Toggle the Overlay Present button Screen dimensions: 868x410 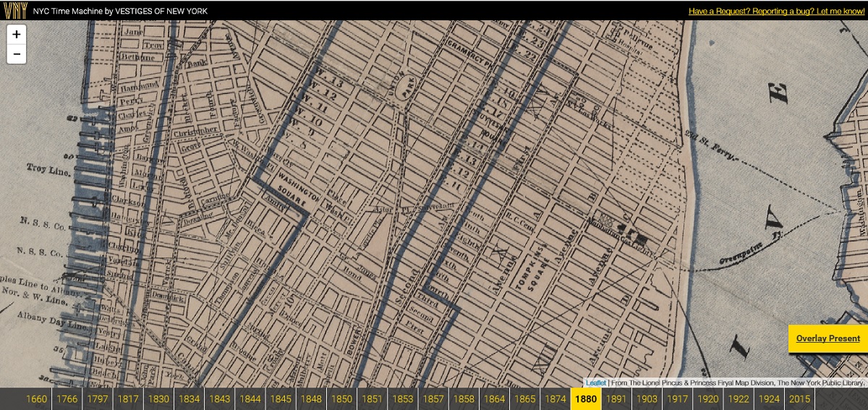point(827,338)
